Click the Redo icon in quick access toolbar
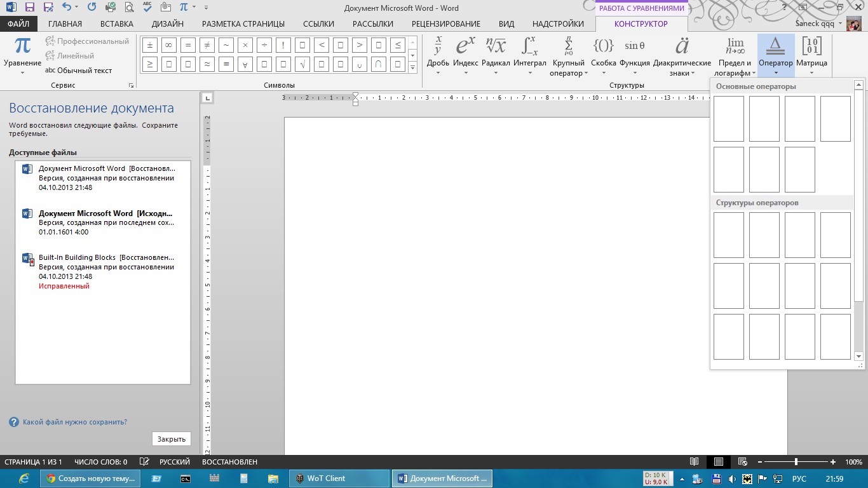This screenshot has width=868, height=488. 92,8
